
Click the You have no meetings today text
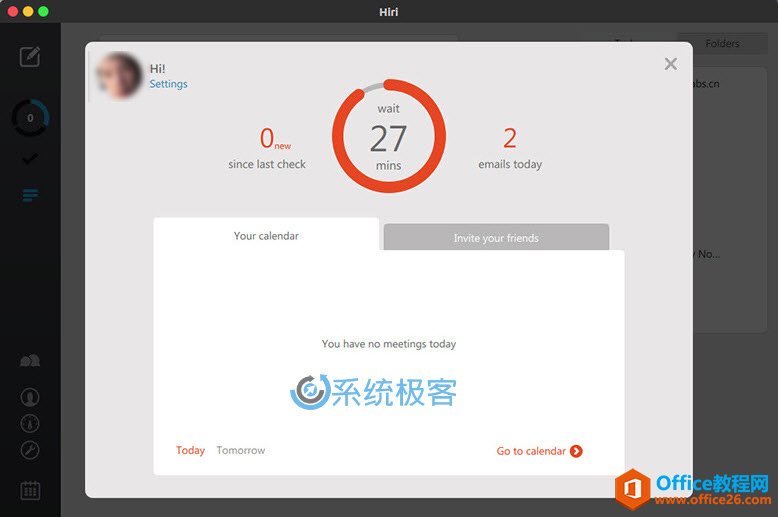click(389, 344)
